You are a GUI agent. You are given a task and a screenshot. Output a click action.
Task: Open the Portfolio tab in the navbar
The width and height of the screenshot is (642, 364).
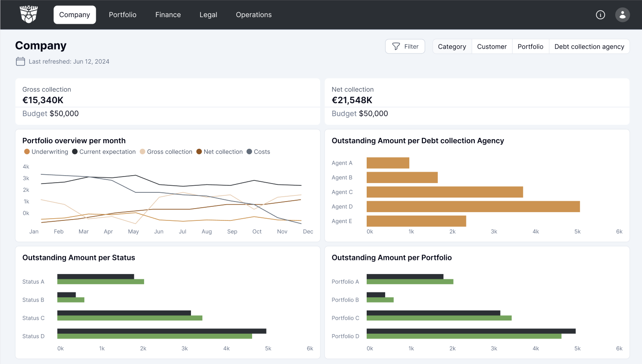(123, 14)
